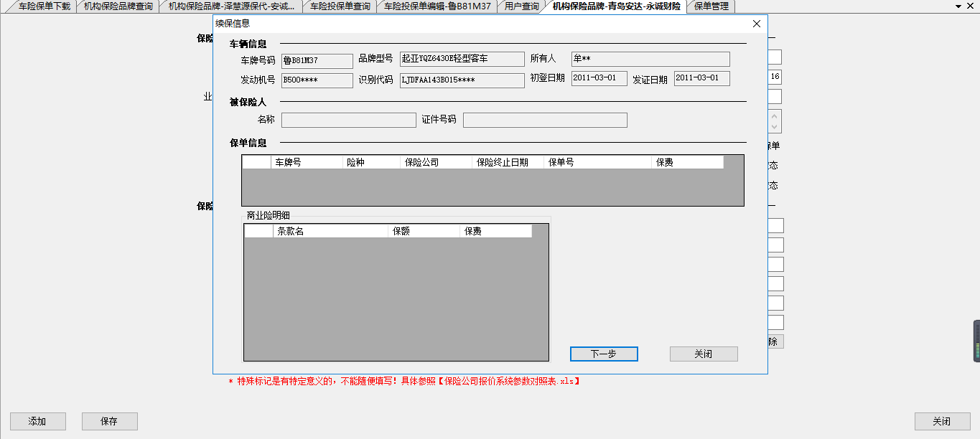This screenshot has height=439, width=980.
Task: Close the 续保信息 dialog with X icon
Action: tap(756, 24)
